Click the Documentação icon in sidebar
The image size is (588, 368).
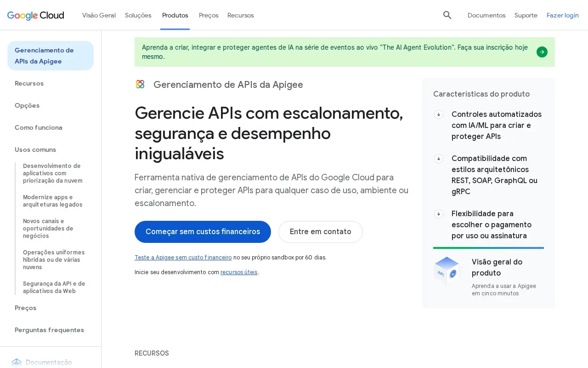[x=17, y=362]
